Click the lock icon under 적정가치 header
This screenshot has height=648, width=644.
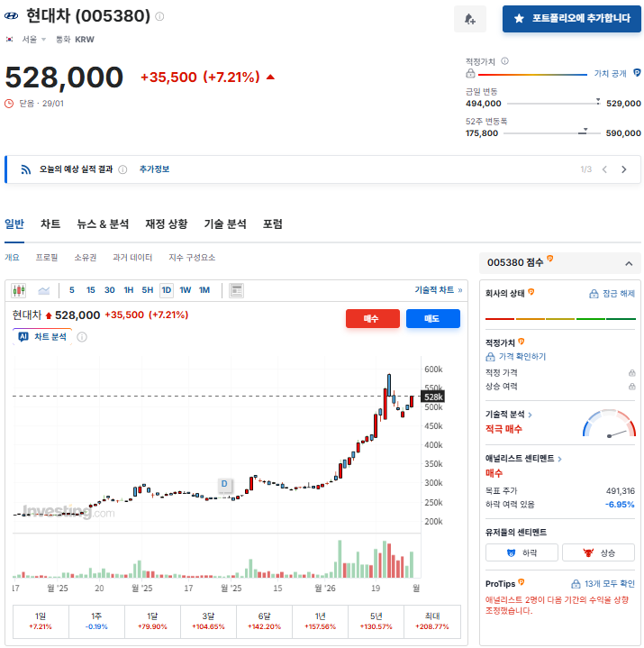(x=470, y=74)
